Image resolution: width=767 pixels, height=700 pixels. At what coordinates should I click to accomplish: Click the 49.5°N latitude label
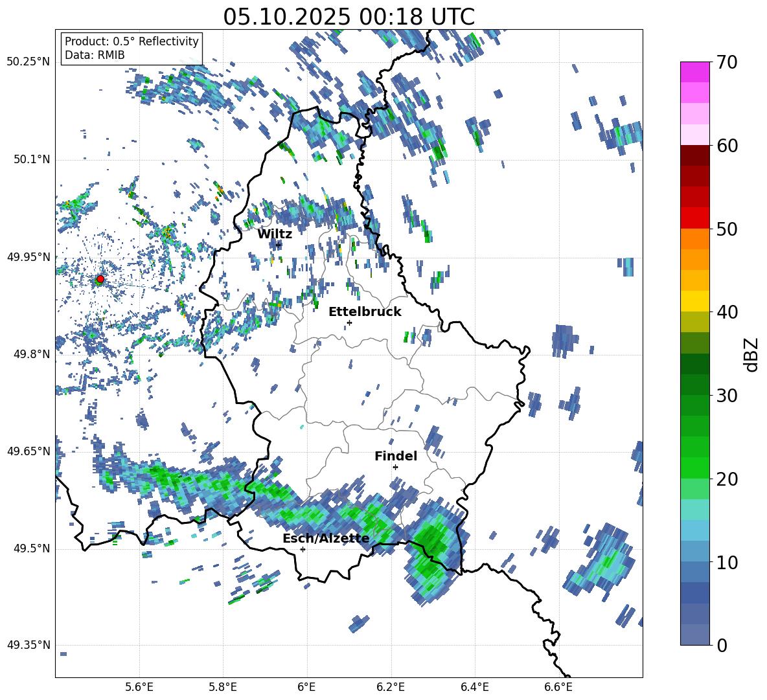click(x=31, y=548)
